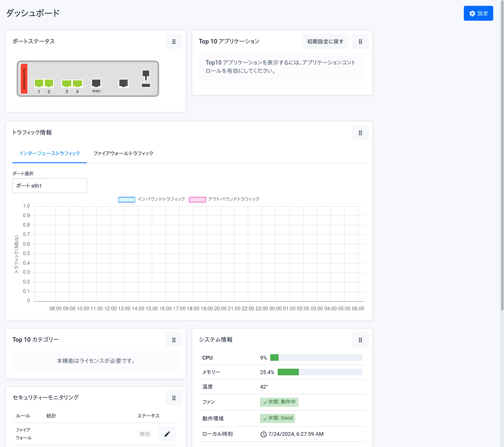Click the Top 10 category widget grip icon

tap(174, 340)
